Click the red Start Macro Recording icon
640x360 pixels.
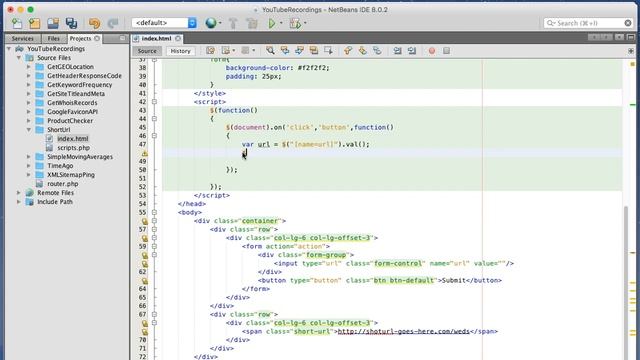[x=432, y=51]
